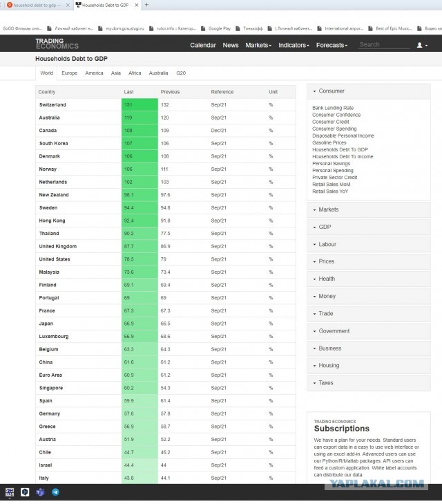Image resolution: width=442 pixels, height=504 pixels.
Task: Open the user account icon menu
Action: coord(422,46)
